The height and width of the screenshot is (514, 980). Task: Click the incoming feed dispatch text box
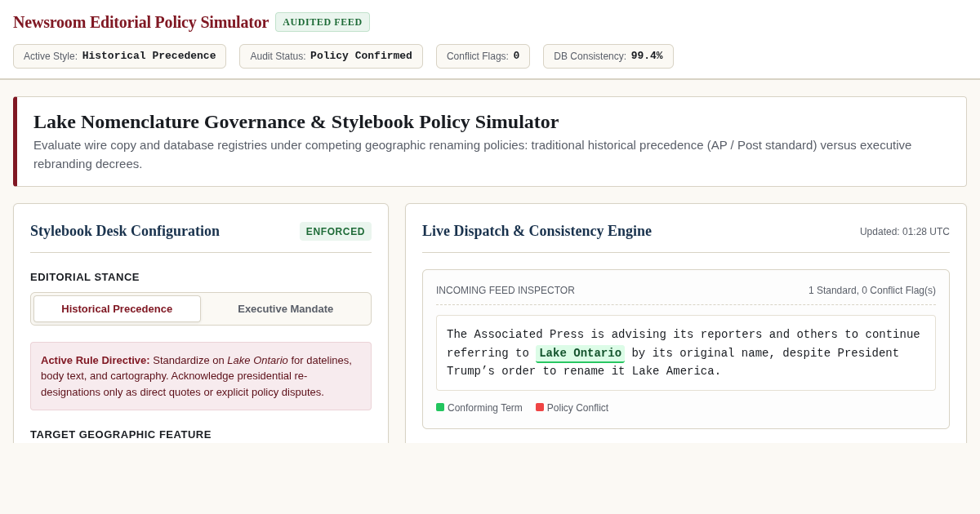686,352
